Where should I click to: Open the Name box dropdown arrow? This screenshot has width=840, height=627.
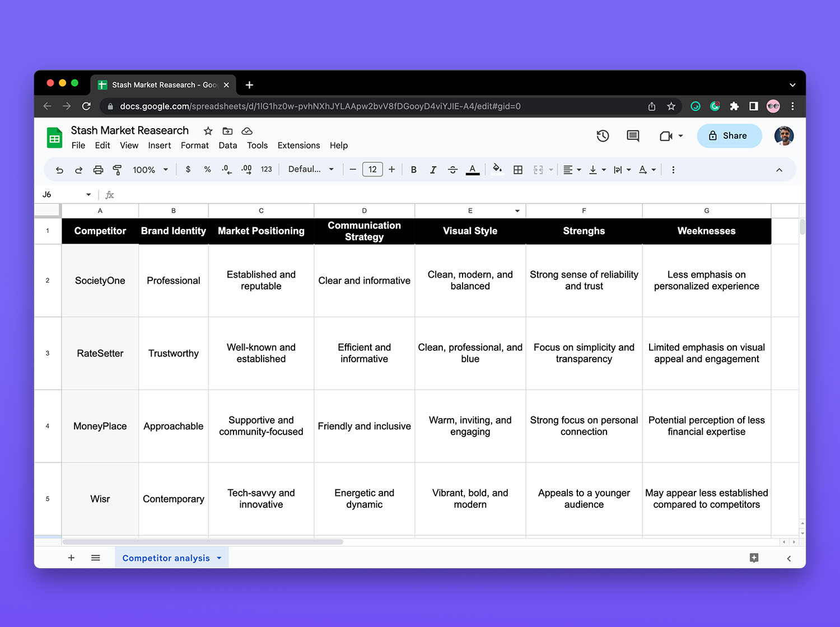point(88,194)
